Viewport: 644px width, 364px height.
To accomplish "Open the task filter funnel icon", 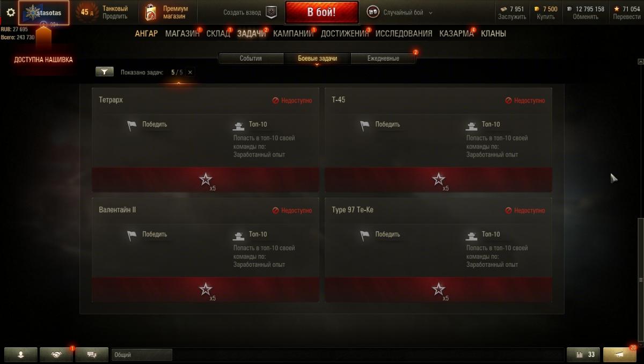I will pyautogui.click(x=104, y=72).
